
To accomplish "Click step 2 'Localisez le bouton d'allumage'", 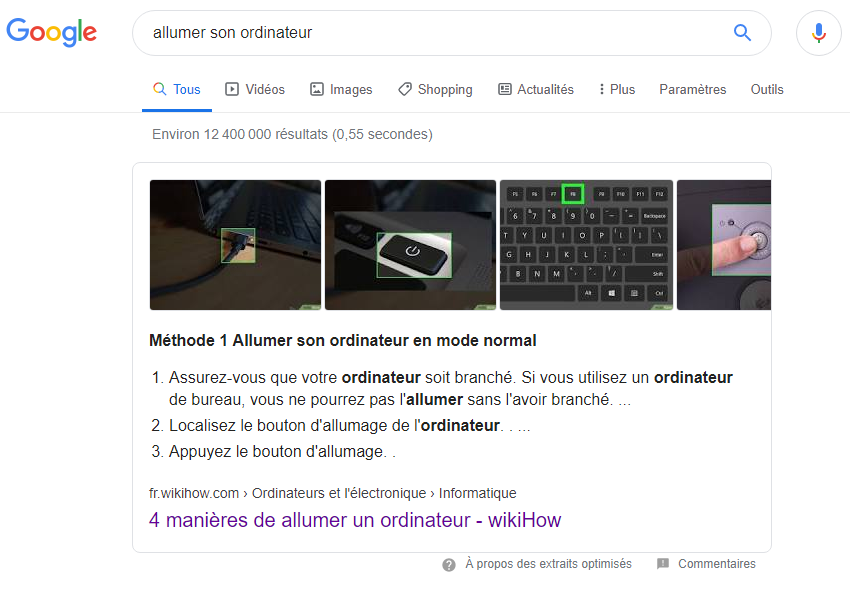I will [x=341, y=425].
